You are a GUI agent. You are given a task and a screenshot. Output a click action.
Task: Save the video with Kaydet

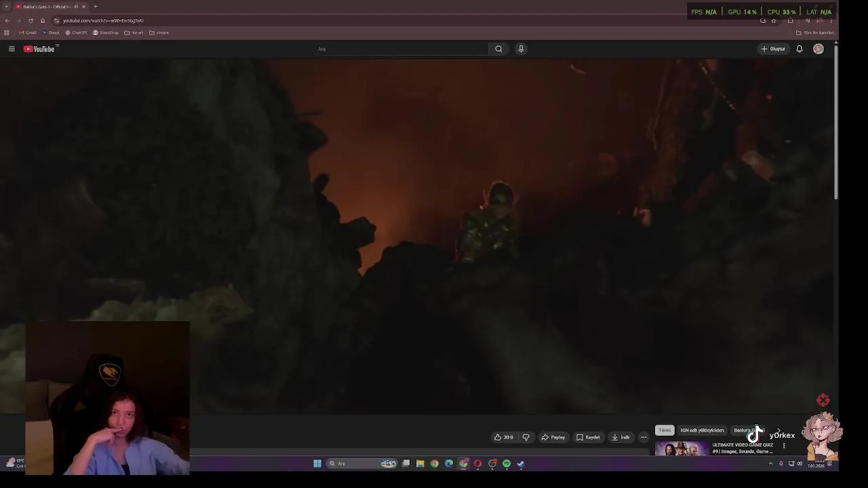click(589, 437)
